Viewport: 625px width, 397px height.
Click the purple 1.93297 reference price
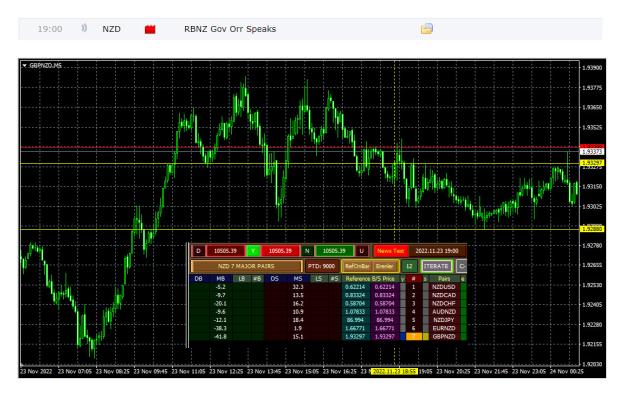coord(385,336)
